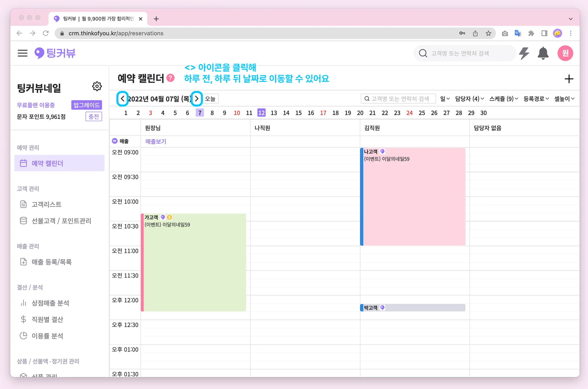Go to previous day arrow
The height and width of the screenshot is (389, 588).
click(122, 99)
